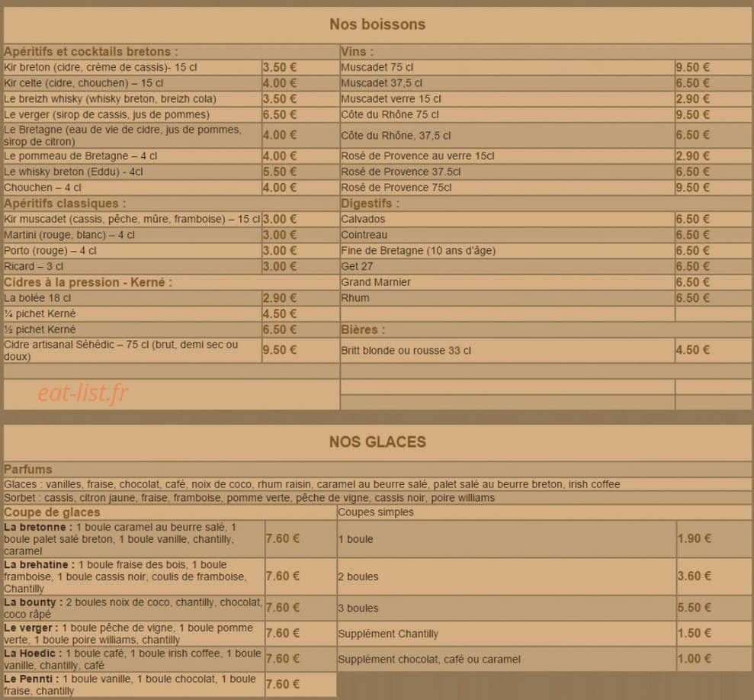The height and width of the screenshot is (700, 754).
Task: Click the '3 boules' option
Action: (358, 608)
